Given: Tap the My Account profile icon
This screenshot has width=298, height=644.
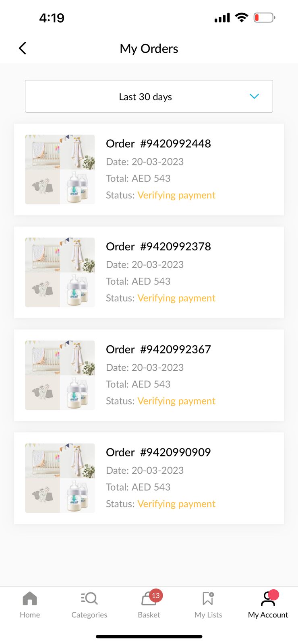Looking at the screenshot, I should coord(268,599).
